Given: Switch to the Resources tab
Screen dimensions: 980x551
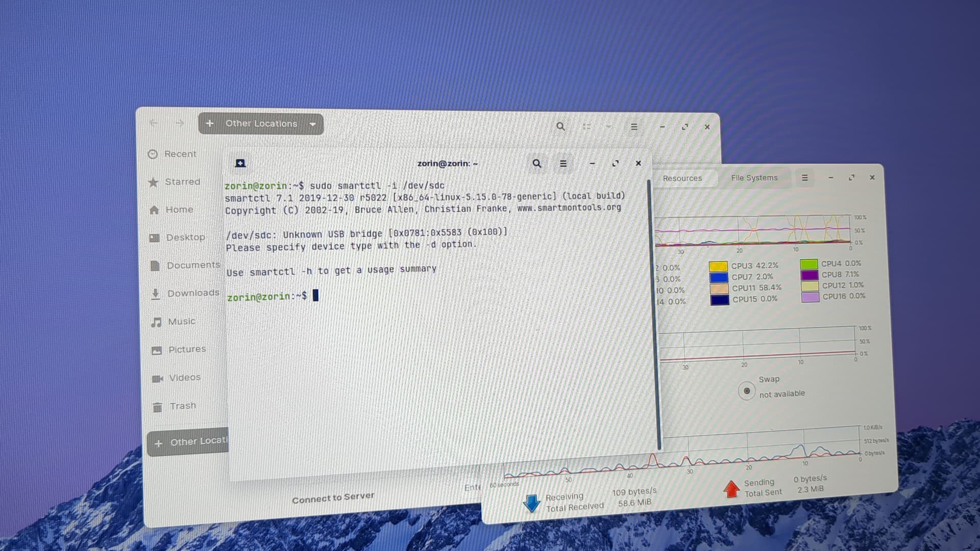Looking at the screenshot, I should tap(682, 179).
